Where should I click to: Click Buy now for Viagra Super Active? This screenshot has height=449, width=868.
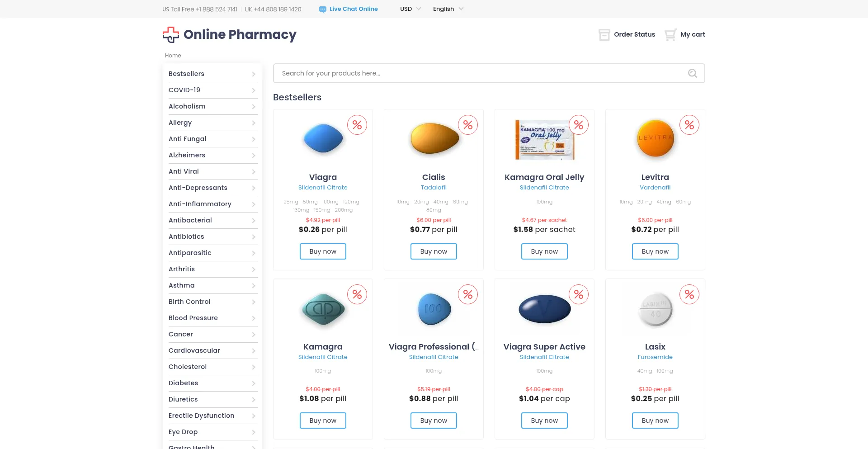pyautogui.click(x=544, y=421)
